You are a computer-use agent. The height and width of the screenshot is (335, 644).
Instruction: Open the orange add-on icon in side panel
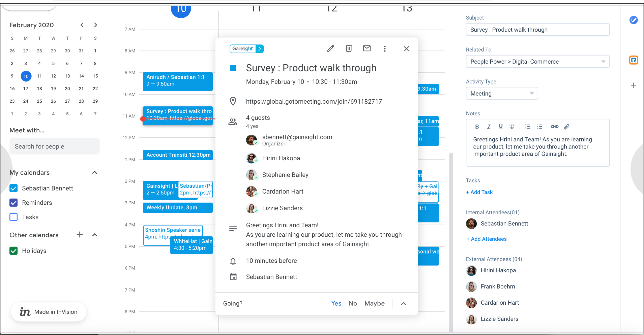click(633, 60)
